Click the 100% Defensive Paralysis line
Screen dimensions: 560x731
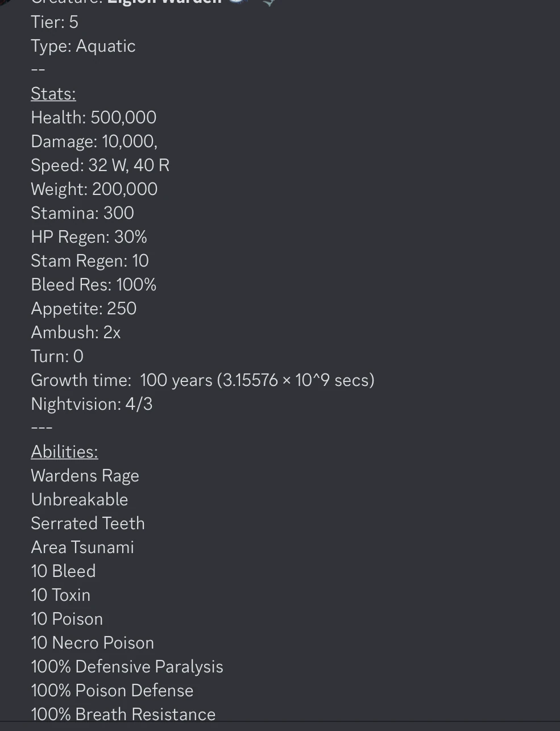pos(127,667)
